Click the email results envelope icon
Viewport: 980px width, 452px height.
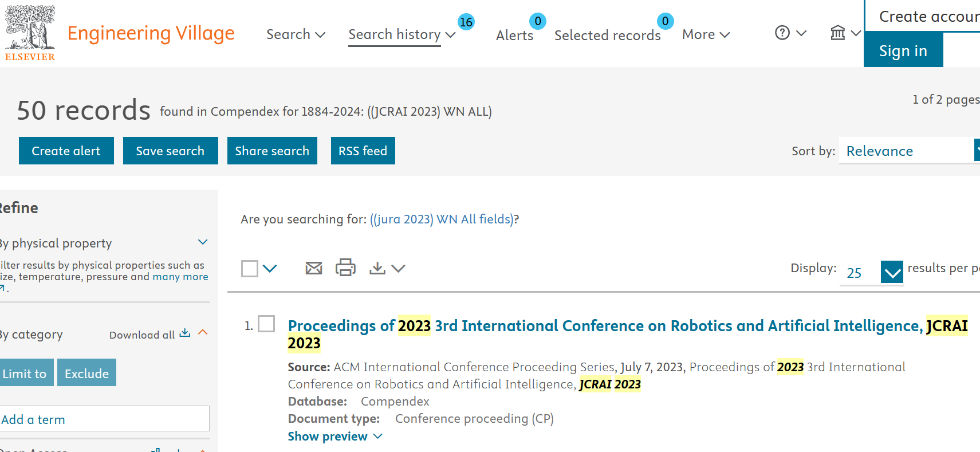313,268
